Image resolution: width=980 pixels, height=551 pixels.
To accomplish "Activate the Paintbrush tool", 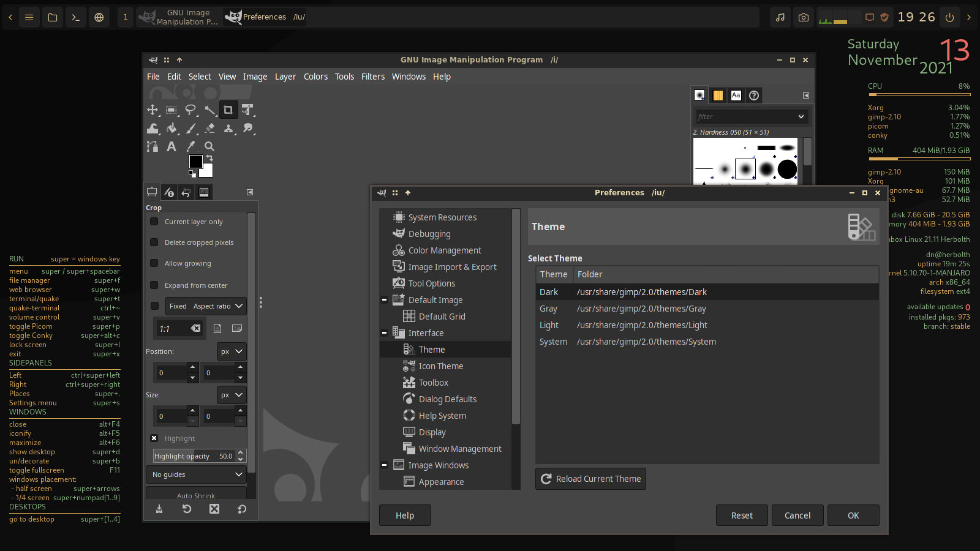I will [x=191, y=129].
